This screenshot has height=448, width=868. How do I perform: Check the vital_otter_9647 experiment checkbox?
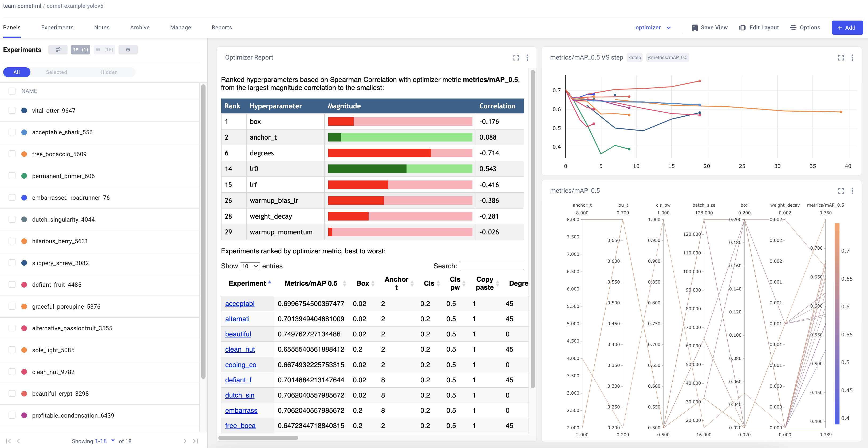click(x=13, y=110)
